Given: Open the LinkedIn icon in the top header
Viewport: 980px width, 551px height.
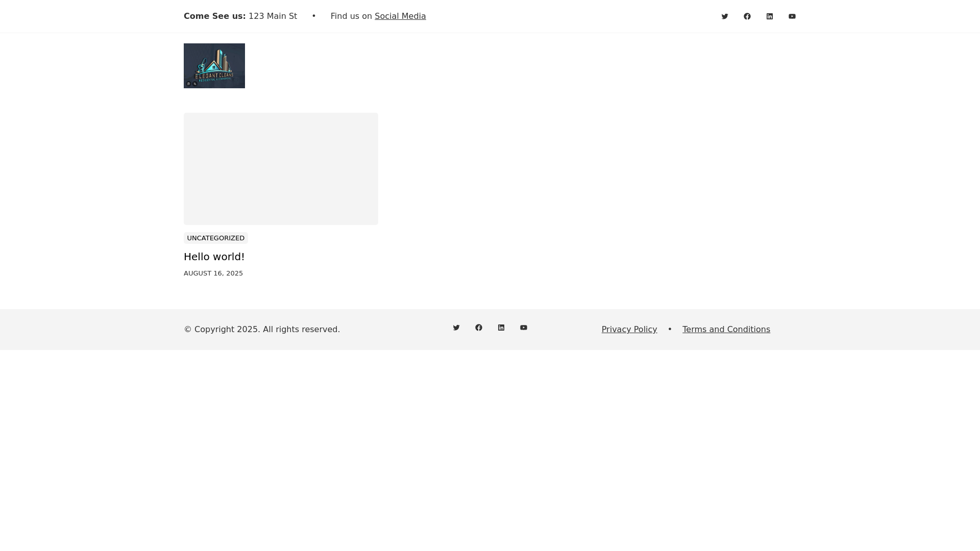Looking at the screenshot, I should coord(770,16).
